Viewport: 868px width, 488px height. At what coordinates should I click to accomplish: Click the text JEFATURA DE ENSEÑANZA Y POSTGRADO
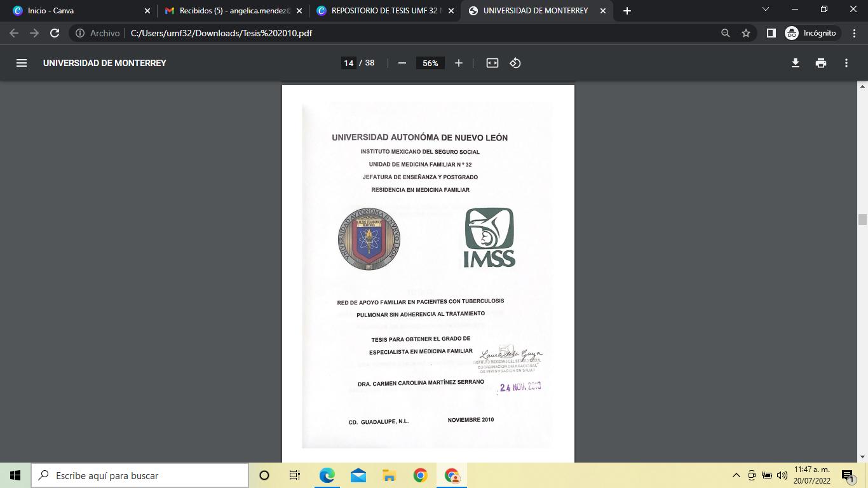click(420, 177)
